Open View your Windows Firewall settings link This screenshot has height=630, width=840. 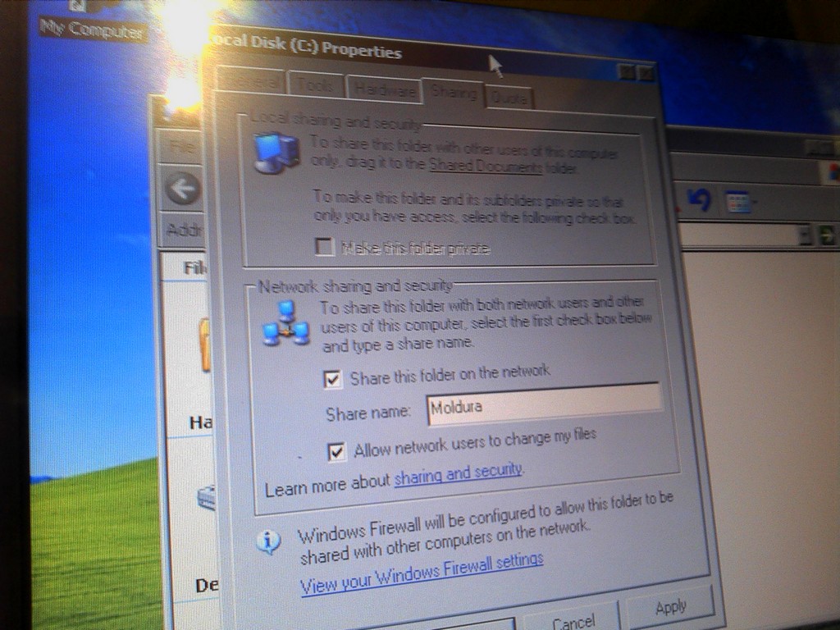422,573
